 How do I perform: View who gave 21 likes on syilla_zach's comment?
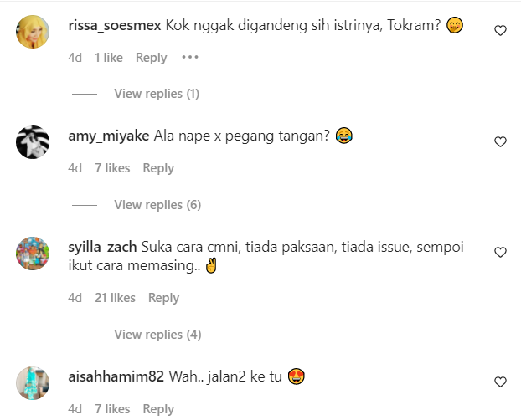(115, 298)
